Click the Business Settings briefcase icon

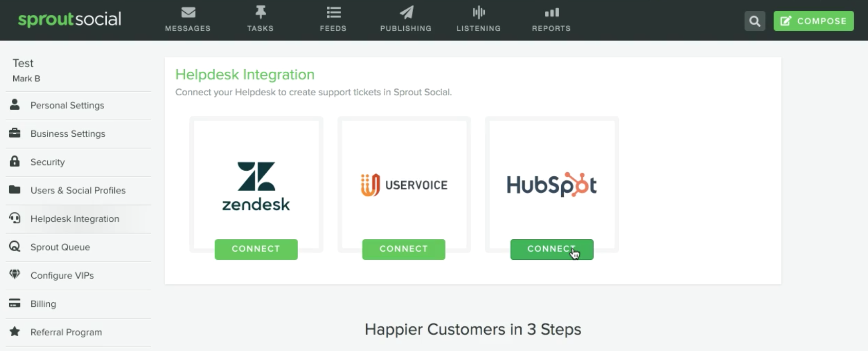(15, 133)
